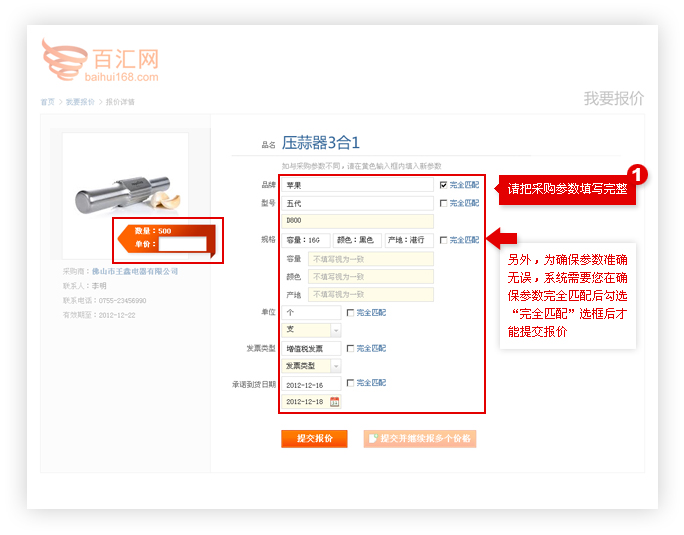Screen dimensions: 684x535
Task: Tick 完全匹配 beside the 规格 row
Action: tap(443, 240)
